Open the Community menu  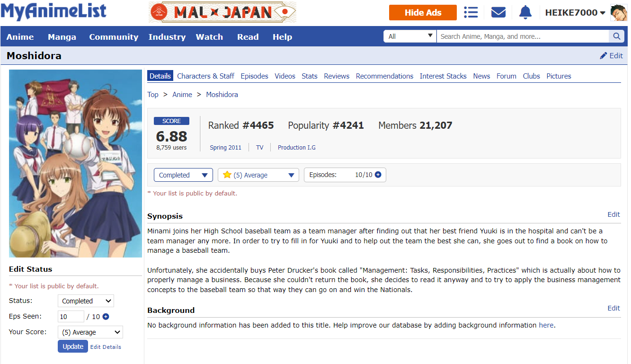[114, 37]
